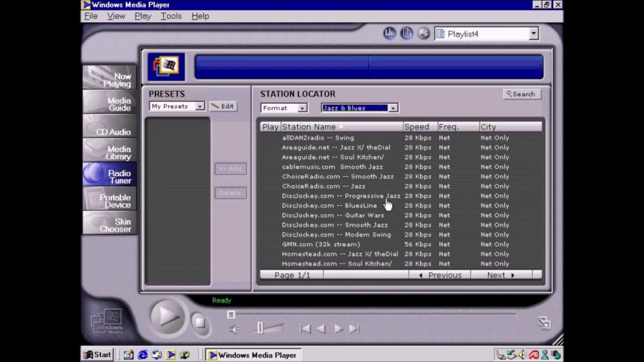The height and width of the screenshot is (362, 644).
Task: Click the Play column header
Action: coord(270,127)
